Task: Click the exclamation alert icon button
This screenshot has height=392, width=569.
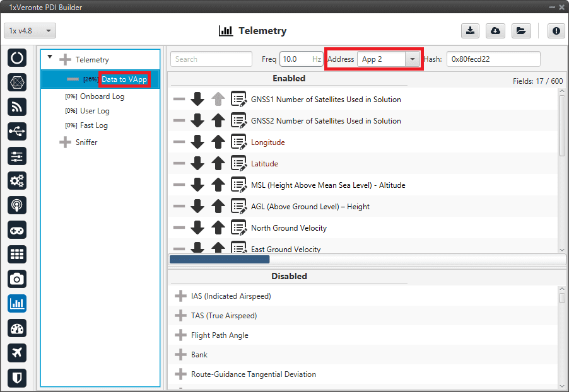Action: tap(556, 31)
